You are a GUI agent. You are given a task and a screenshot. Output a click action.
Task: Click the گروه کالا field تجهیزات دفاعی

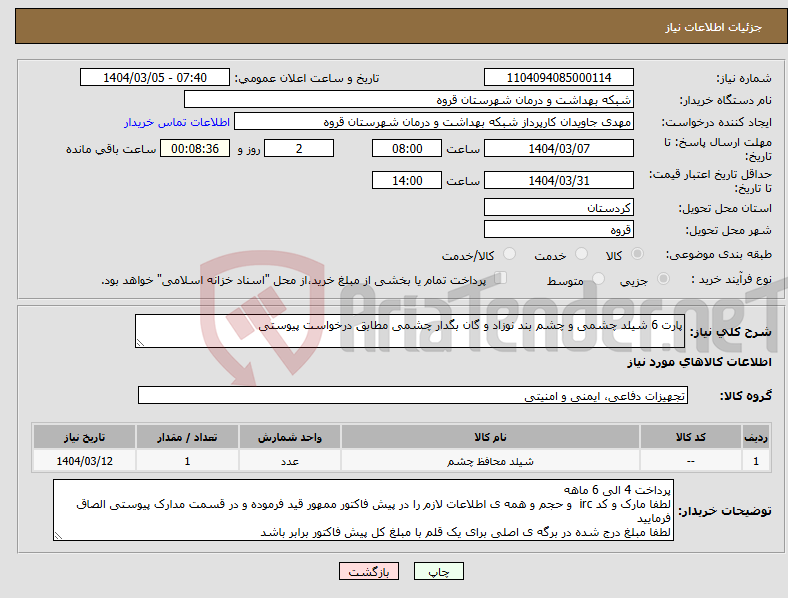413,395
